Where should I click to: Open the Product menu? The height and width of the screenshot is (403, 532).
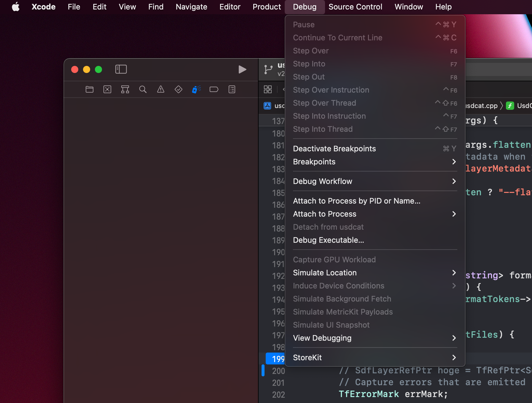266,7
